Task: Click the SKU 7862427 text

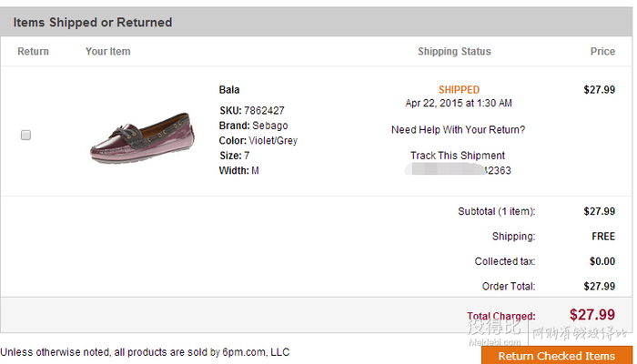Action: (252, 110)
